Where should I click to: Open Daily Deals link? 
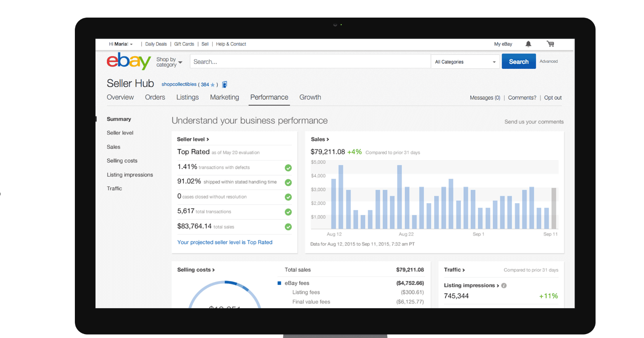click(156, 44)
